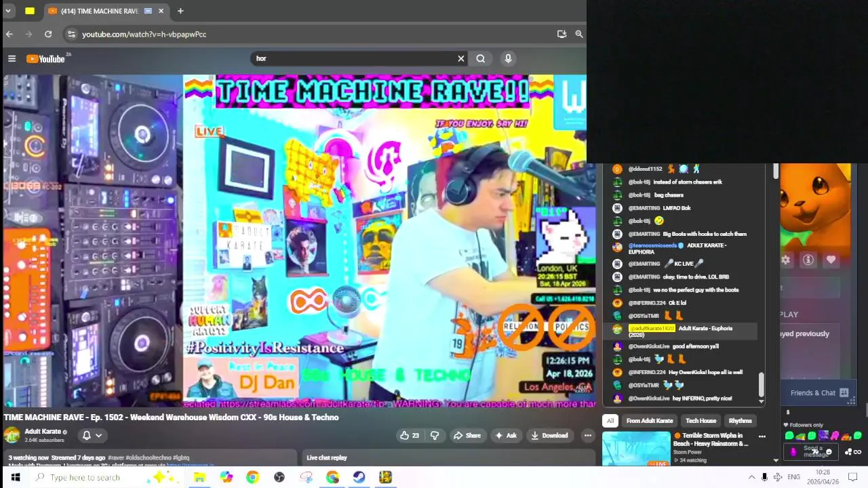Go back with browser back arrow
868x488 pixels.
click(x=9, y=34)
